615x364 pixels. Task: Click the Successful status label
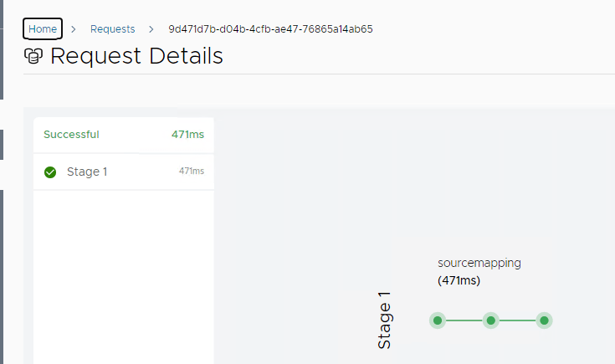[x=71, y=134]
